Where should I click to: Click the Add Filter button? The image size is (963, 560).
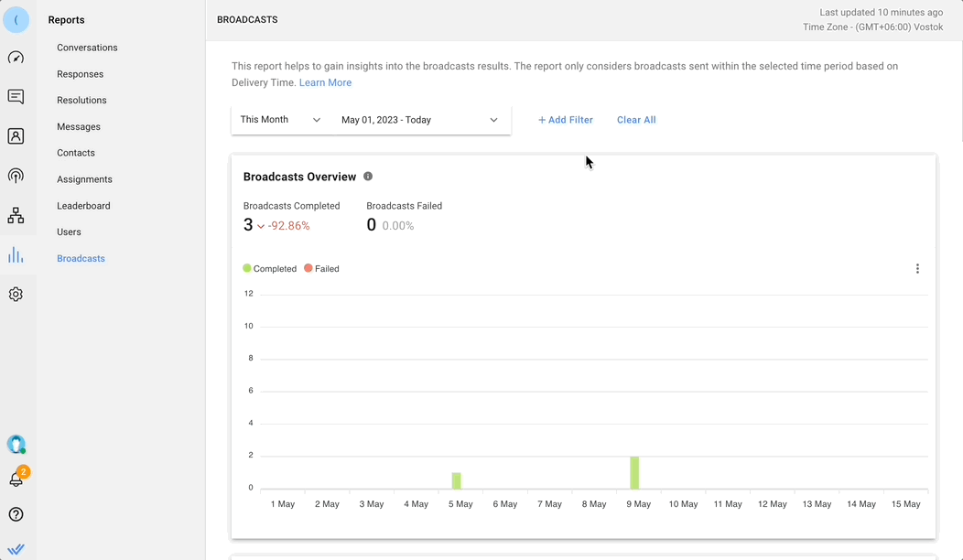click(x=565, y=120)
